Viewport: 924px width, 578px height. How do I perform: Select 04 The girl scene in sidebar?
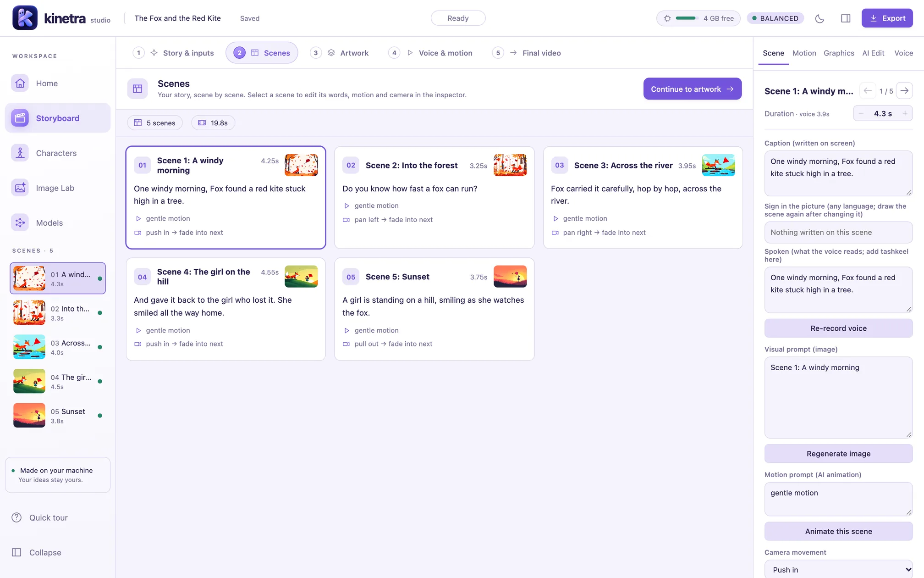pyautogui.click(x=58, y=381)
